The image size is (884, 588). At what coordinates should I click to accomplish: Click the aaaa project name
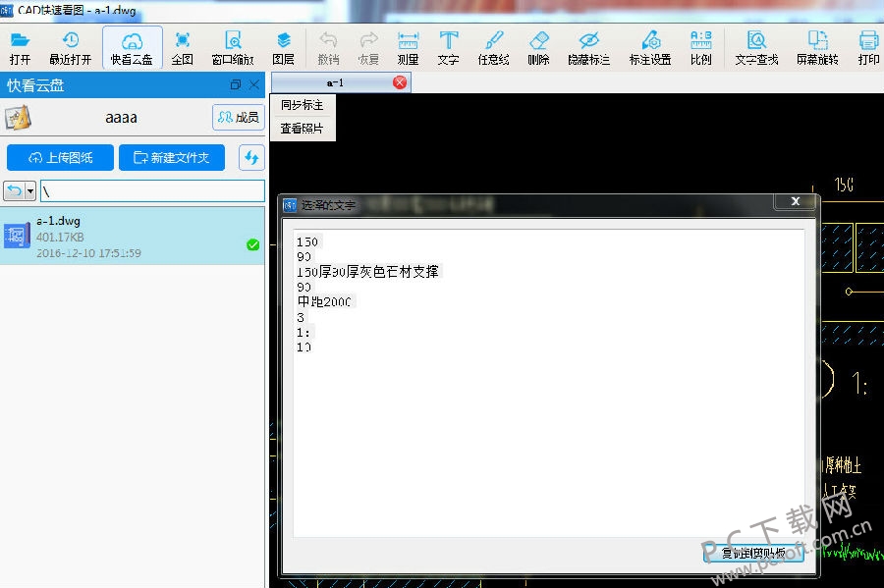point(121,118)
